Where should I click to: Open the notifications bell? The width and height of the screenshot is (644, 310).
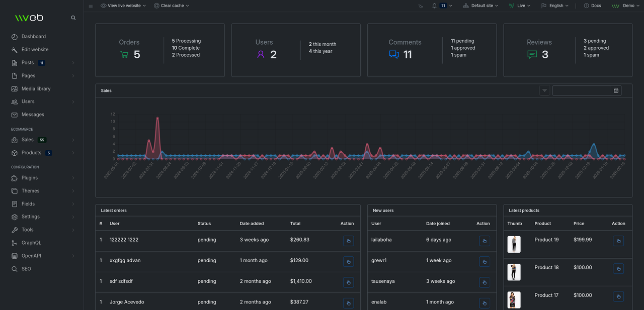434,6
